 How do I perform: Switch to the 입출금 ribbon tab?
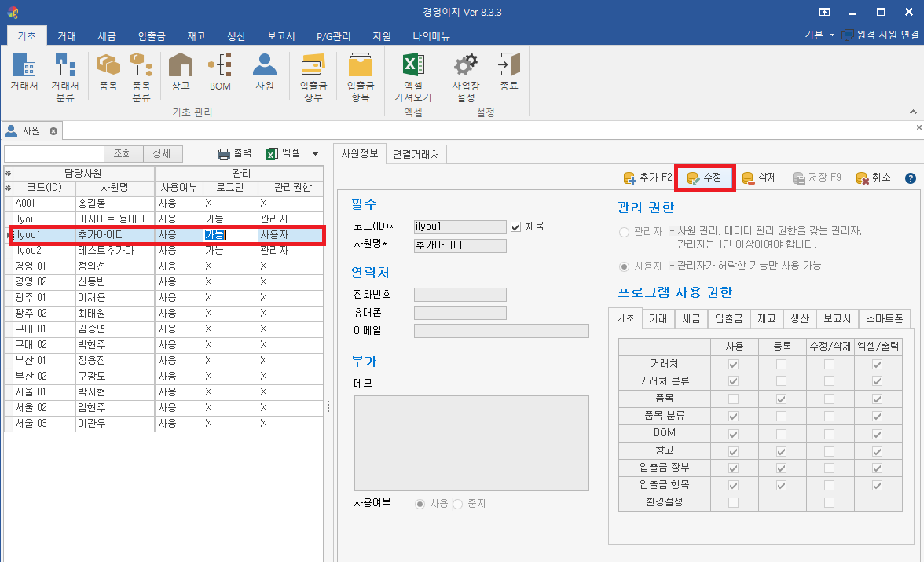pyautogui.click(x=151, y=35)
